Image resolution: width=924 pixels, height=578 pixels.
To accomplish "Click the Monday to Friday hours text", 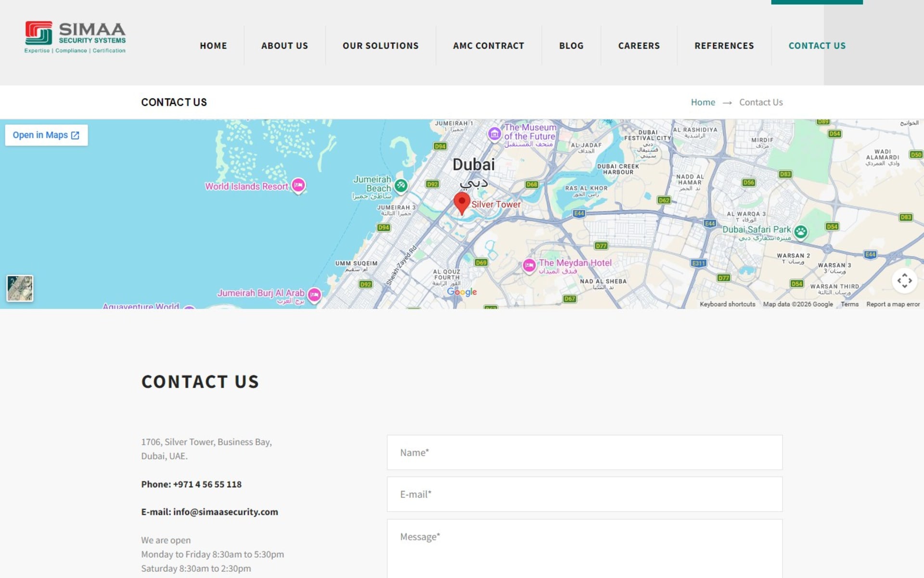I will click(x=213, y=554).
